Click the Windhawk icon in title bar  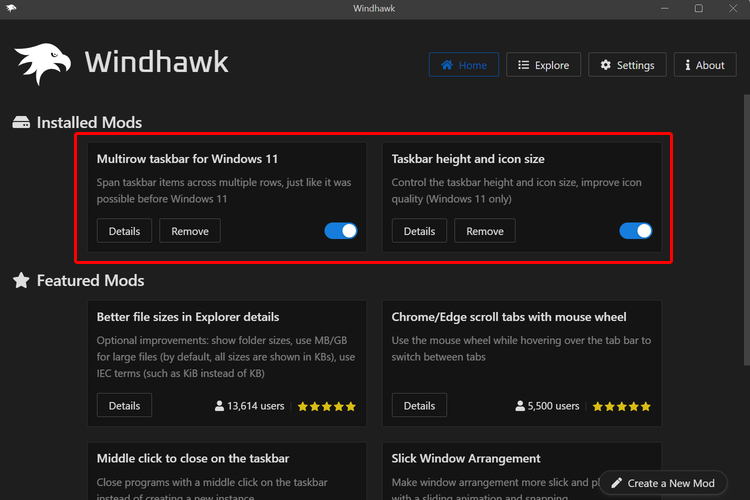pyautogui.click(x=11, y=8)
